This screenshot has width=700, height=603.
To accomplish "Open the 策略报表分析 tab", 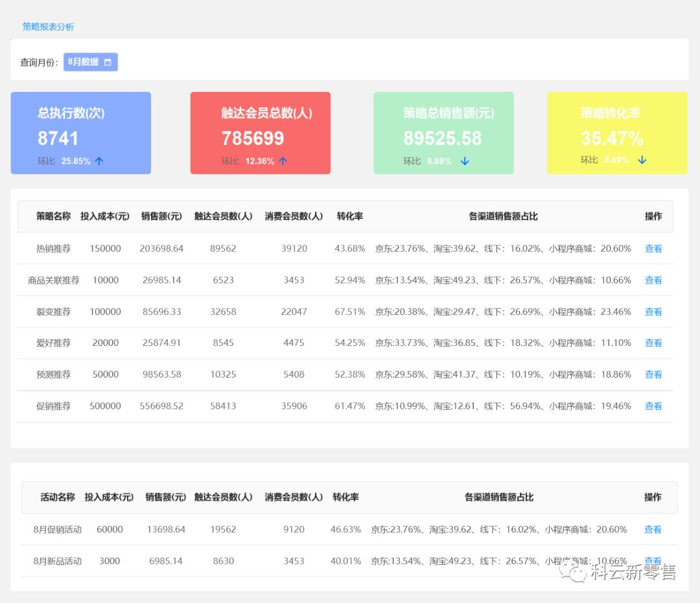I will coord(48,27).
